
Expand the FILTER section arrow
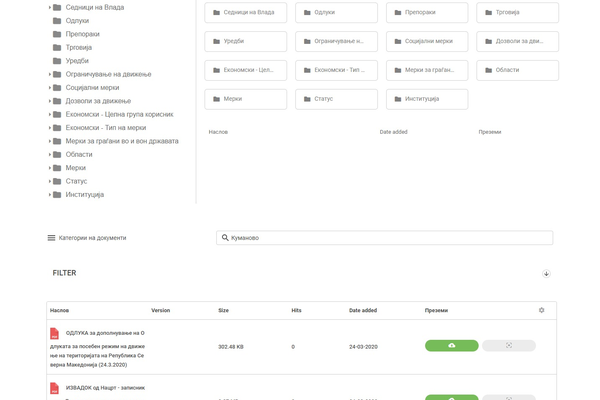pos(546,274)
